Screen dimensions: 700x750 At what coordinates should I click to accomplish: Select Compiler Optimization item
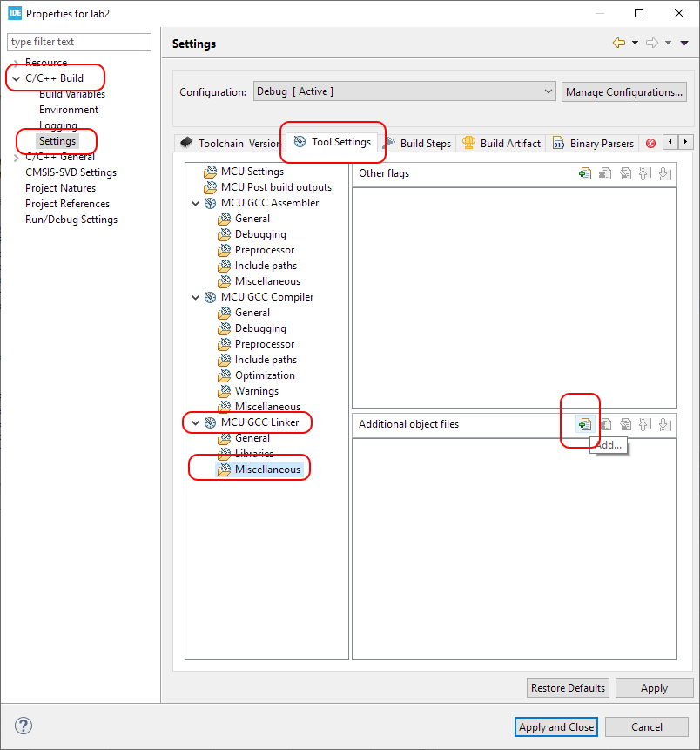pos(256,375)
